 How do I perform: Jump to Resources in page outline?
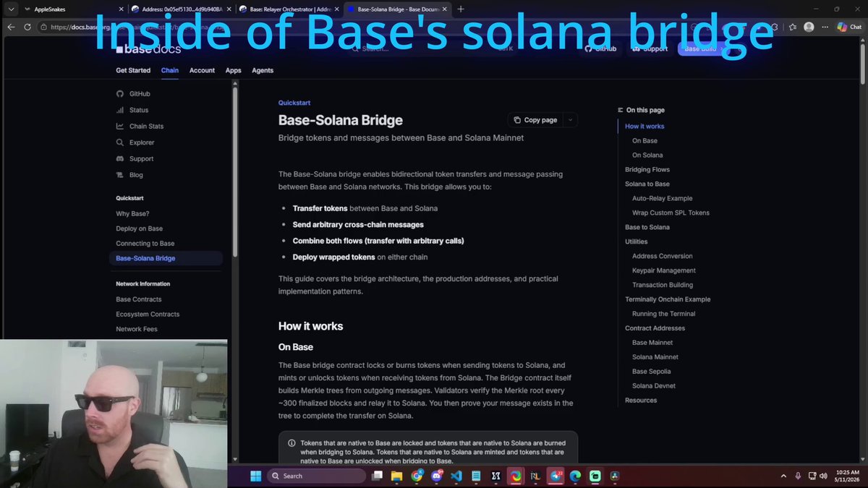[x=641, y=401]
